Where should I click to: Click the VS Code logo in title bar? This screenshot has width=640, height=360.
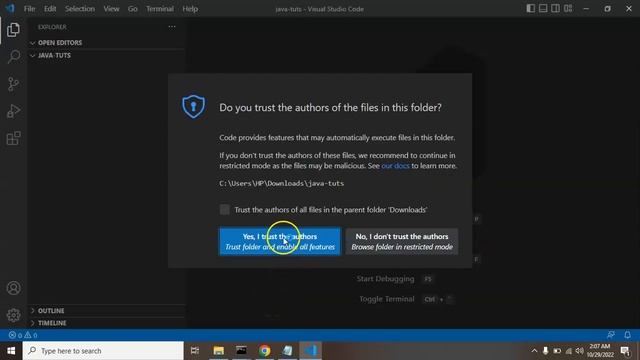[x=10, y=9]
